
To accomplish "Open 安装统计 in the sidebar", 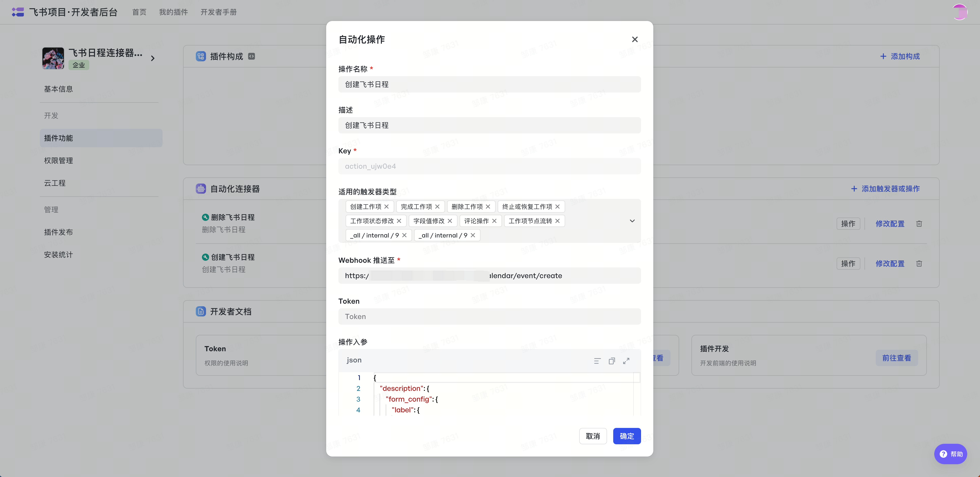I will point(101,254).
